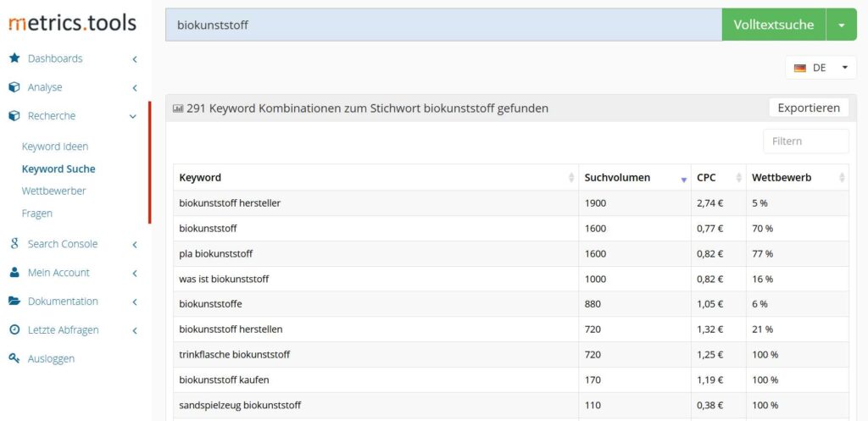
Task: Click the Dokumentation folder icon
Action: coord(15,301)
